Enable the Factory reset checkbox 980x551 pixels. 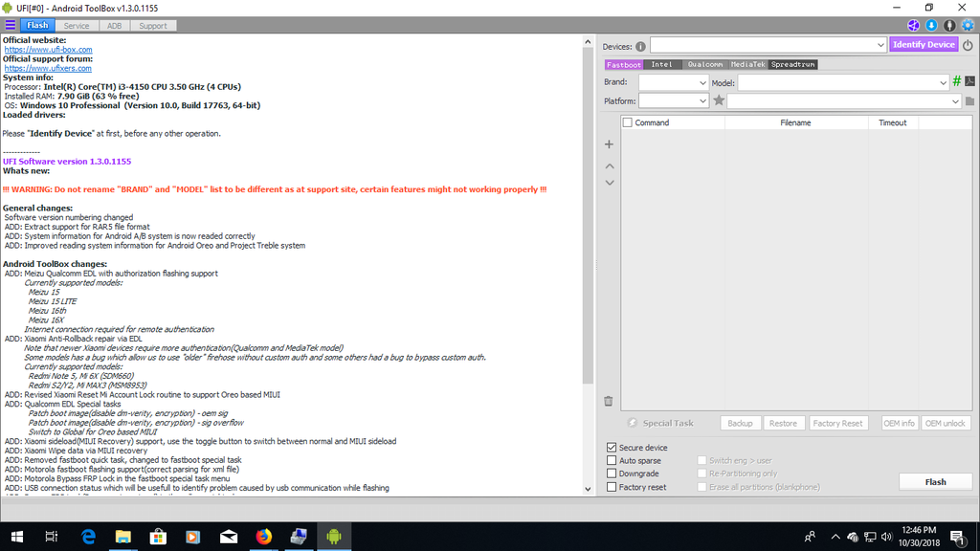point(612,487)
